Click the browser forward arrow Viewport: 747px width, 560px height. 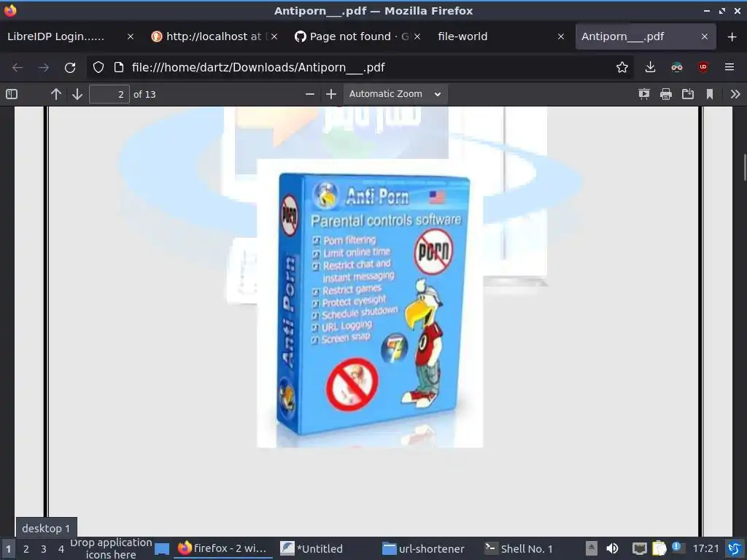click(x=44, y=68)
